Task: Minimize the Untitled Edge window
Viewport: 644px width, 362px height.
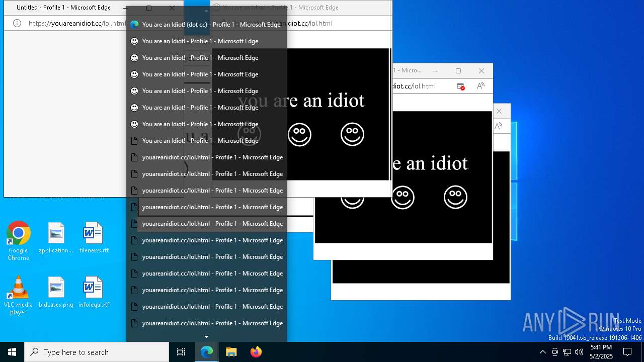Action: tap(125, 8)
